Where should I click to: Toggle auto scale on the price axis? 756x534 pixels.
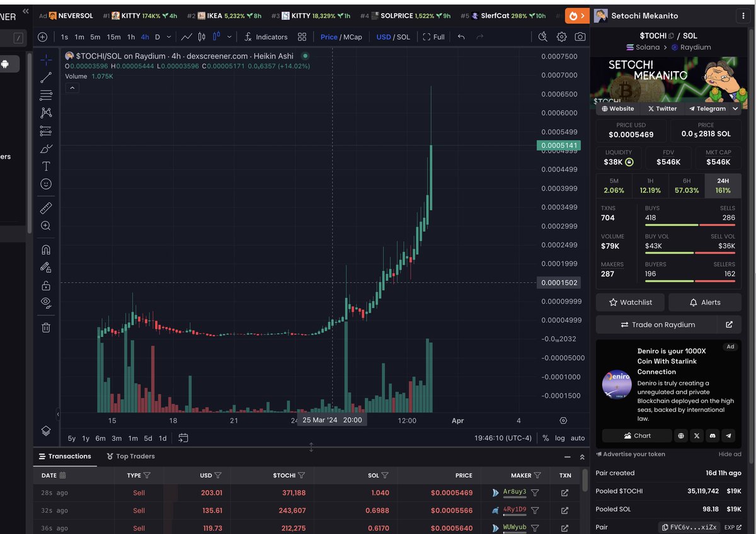(578, 438)
